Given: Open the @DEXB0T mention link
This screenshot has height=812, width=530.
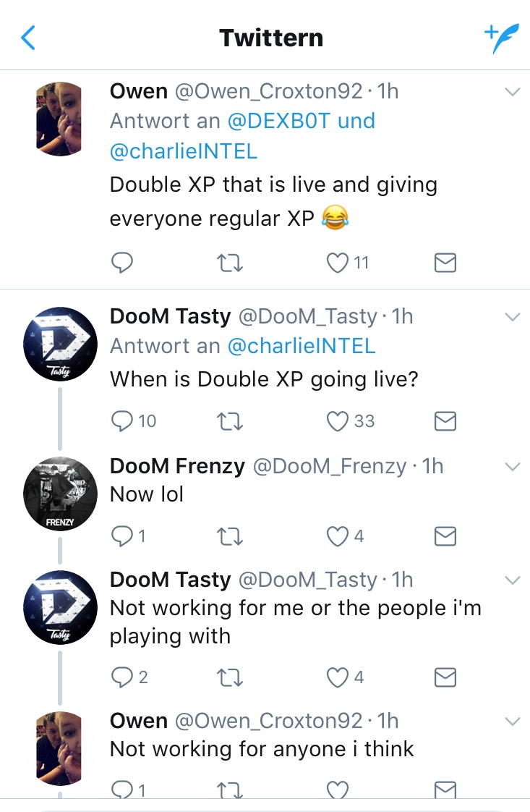Looking at the screenshot, I should tap(278, 121).
